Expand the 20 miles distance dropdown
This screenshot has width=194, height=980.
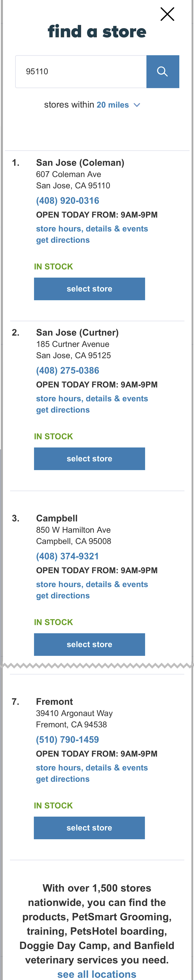pyautogui.click(x=113, y=105)
